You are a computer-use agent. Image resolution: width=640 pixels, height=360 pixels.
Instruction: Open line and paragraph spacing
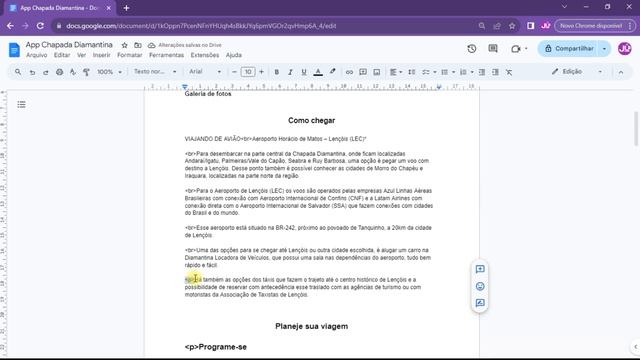coord(412,72)
